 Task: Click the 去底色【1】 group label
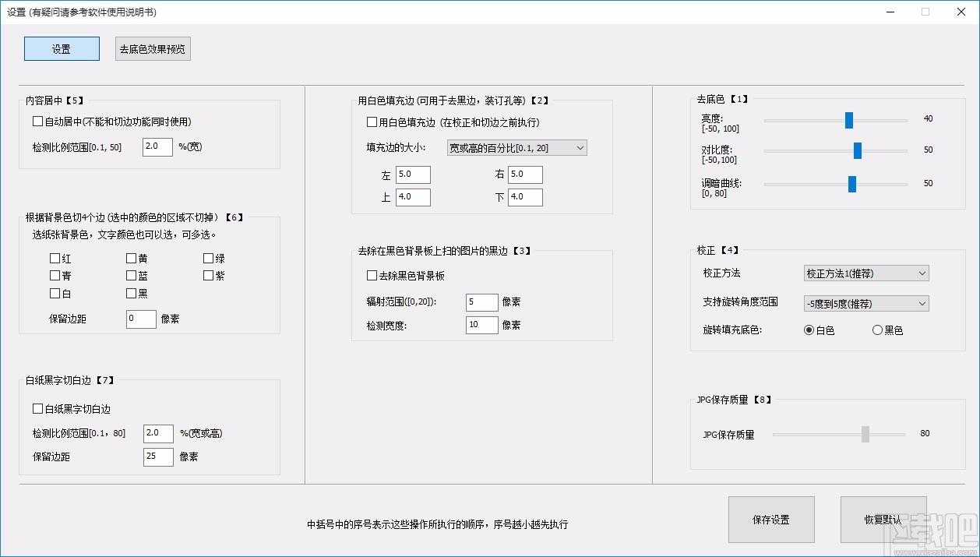[724, 100]
